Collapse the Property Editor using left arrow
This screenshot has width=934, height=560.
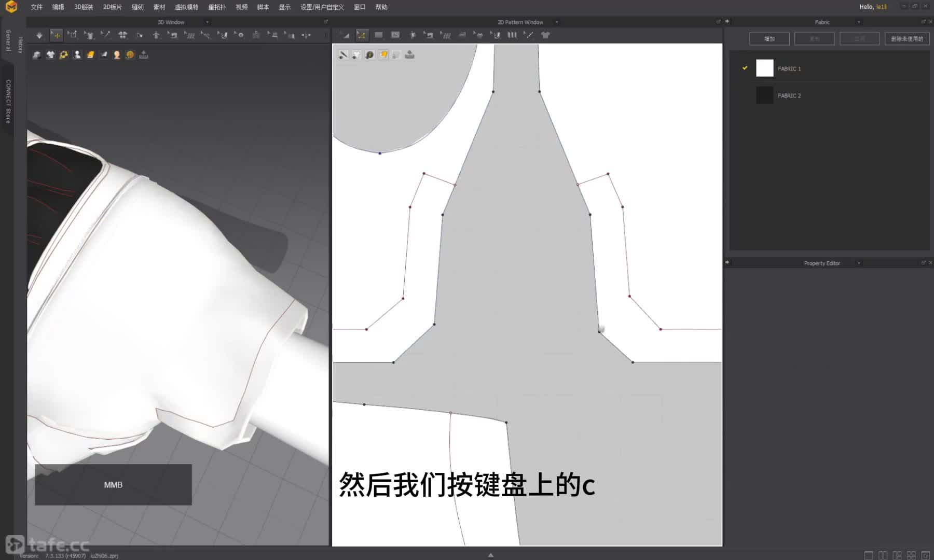[x=727, y=262]
